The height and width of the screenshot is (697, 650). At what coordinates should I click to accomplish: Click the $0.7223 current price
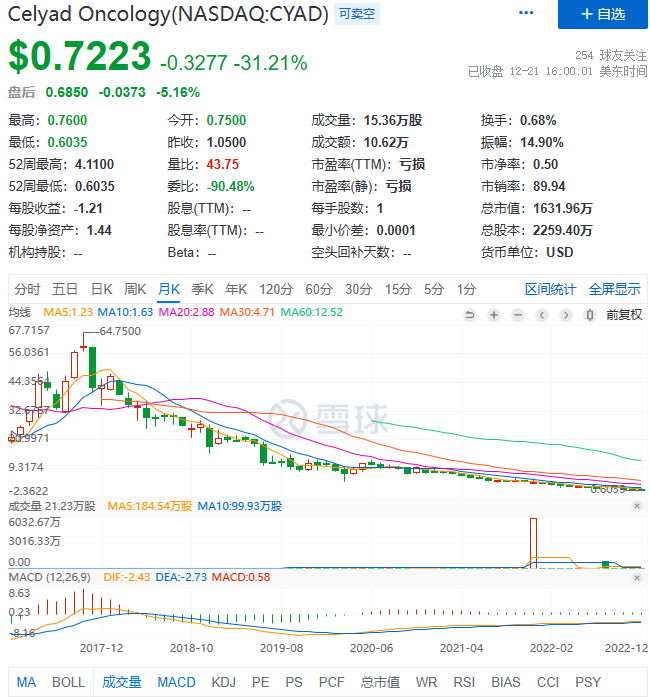[x=80, y=56]
